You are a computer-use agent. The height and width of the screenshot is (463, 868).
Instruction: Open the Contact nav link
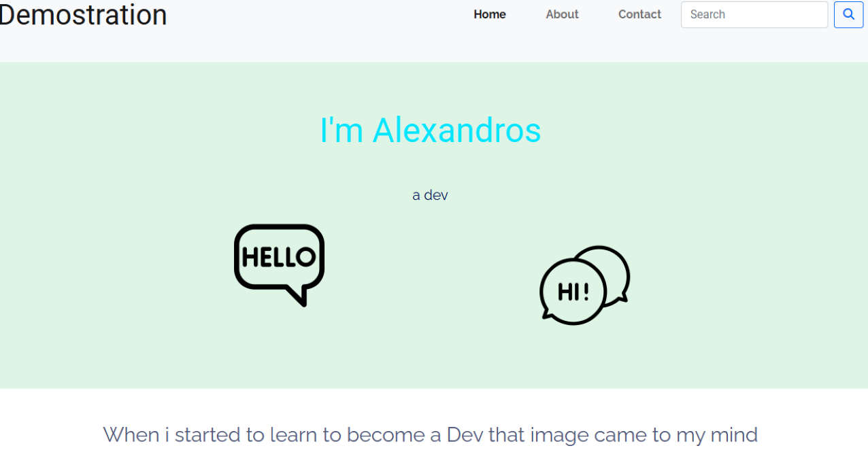pyautogui.click(x=639, y=14)
